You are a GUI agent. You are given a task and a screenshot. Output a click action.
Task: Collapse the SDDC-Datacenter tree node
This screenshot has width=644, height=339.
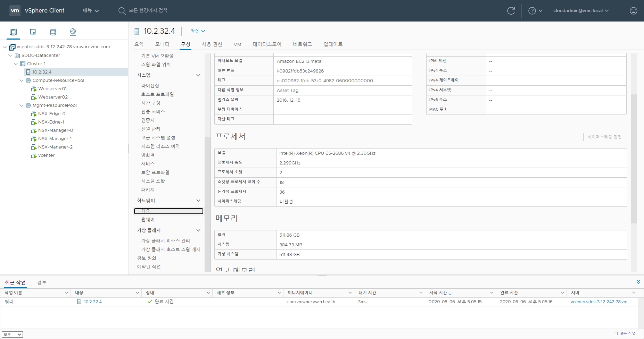10,56
